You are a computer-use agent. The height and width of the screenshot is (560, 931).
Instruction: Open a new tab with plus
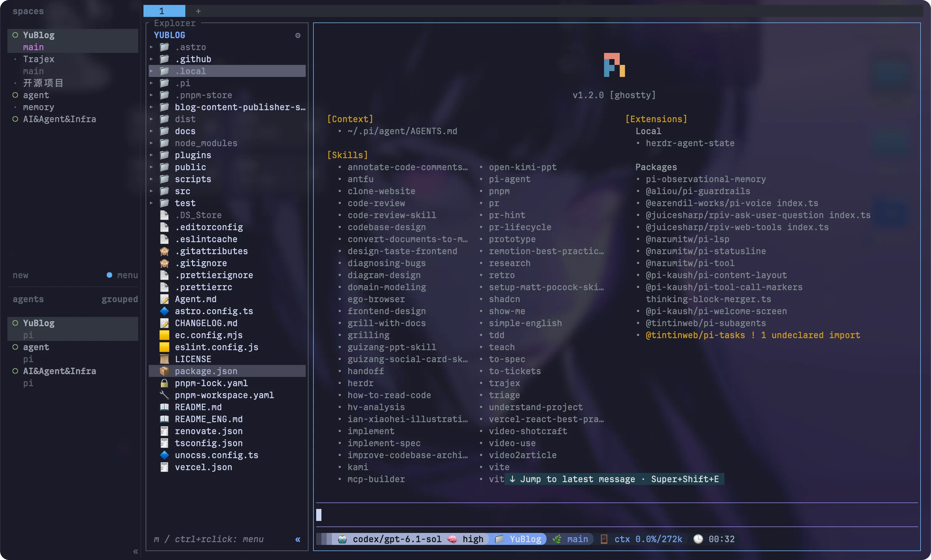click(x=198, y=11)
